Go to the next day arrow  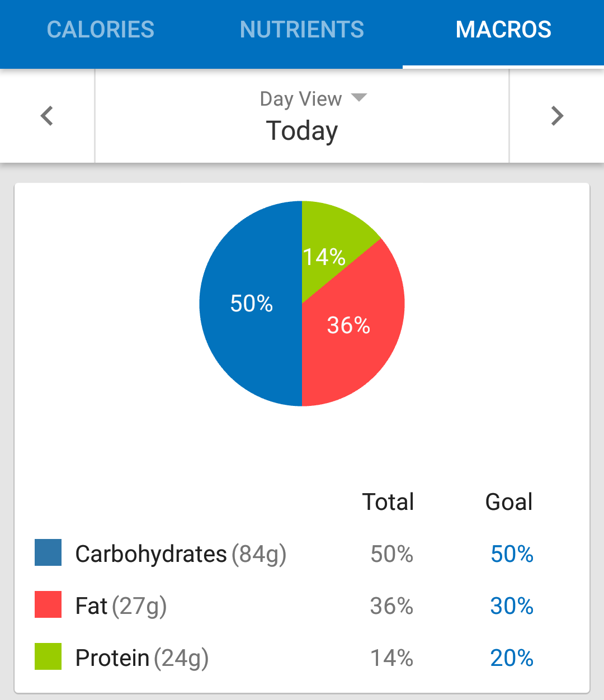click(556, 116)
